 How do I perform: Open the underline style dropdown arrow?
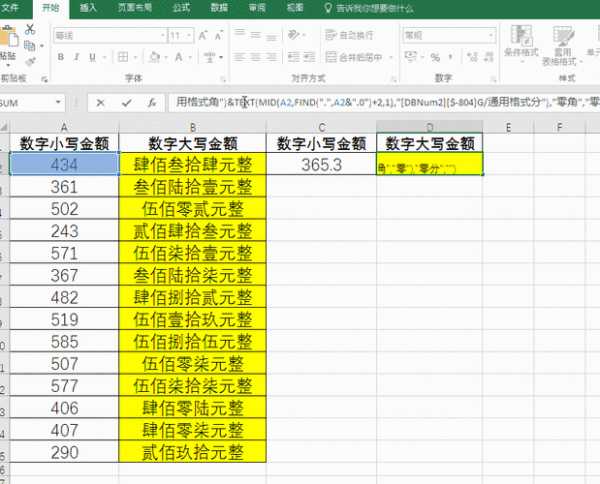coord(104,57)
